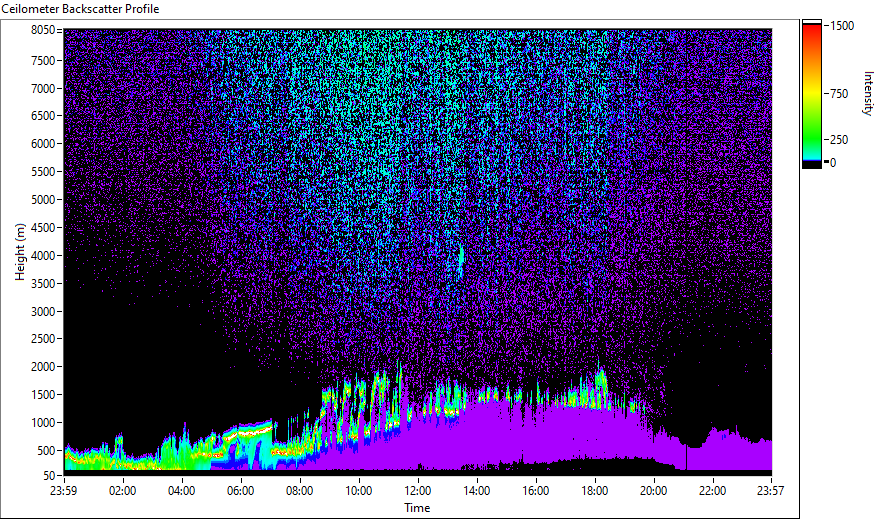The height and width of the screenshot is (519, 878).
Task: Click the 3500 height axis label
Action: (x=43, y=284)
